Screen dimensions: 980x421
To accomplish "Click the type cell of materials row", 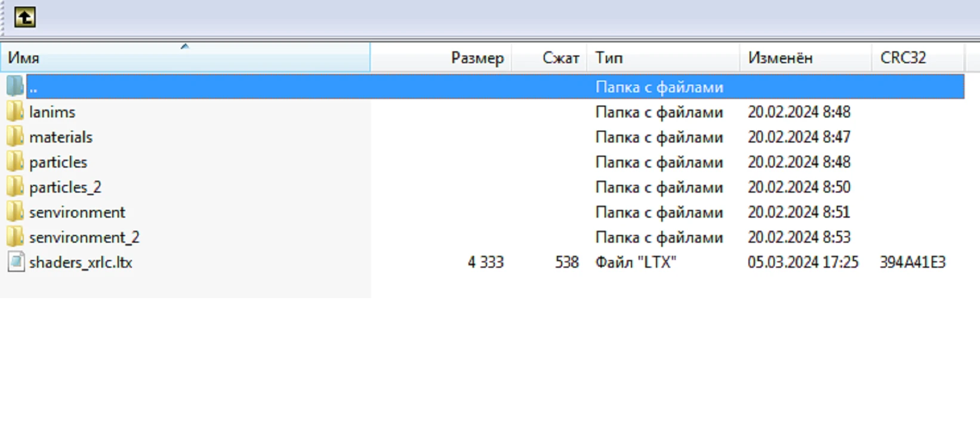I will pos(660,137).
